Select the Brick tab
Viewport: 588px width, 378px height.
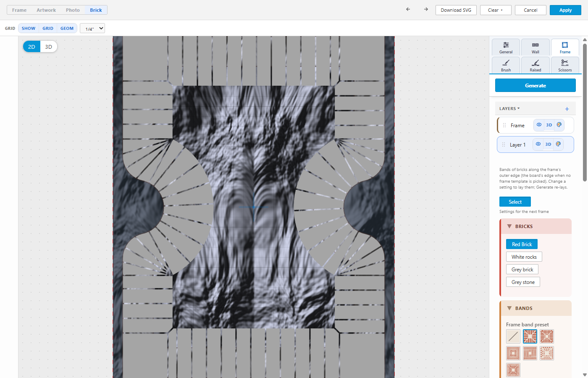(96, 10)
